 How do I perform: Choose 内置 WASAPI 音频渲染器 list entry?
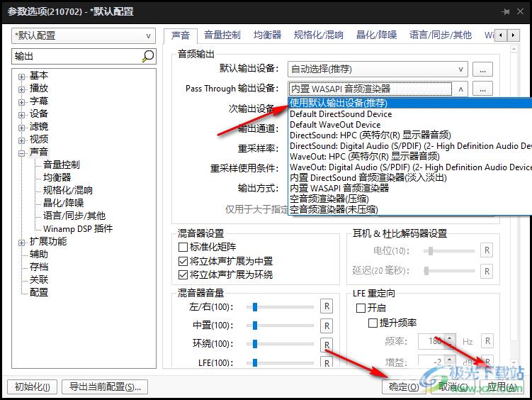click(410, 188)
